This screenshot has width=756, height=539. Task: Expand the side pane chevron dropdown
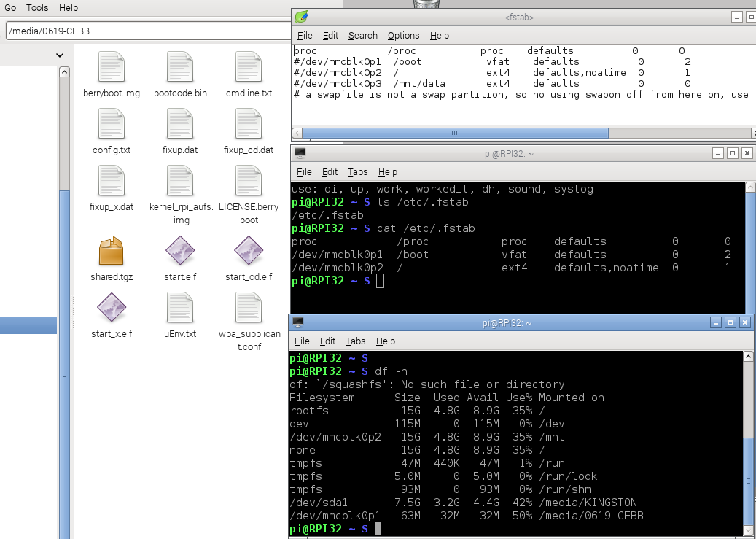pos(60,55)
